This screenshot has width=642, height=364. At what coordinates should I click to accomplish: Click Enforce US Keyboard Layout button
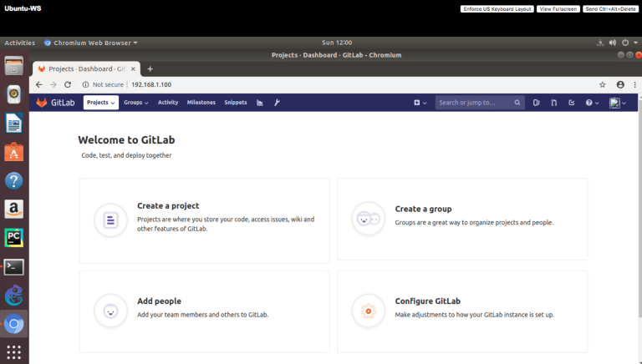coord(497,9)
